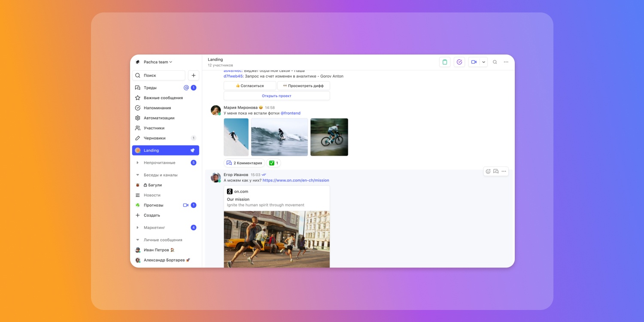Go to Автоматизации in the sidebar

tap(159, 118)
